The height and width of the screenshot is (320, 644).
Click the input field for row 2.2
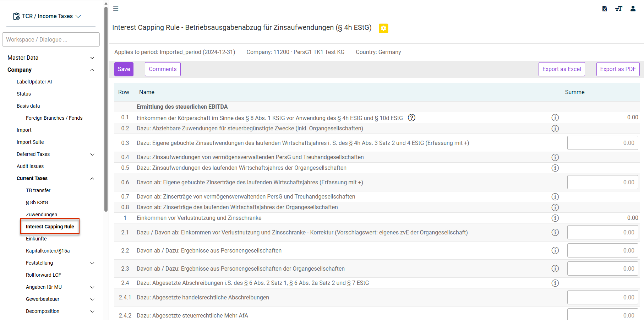603,250
